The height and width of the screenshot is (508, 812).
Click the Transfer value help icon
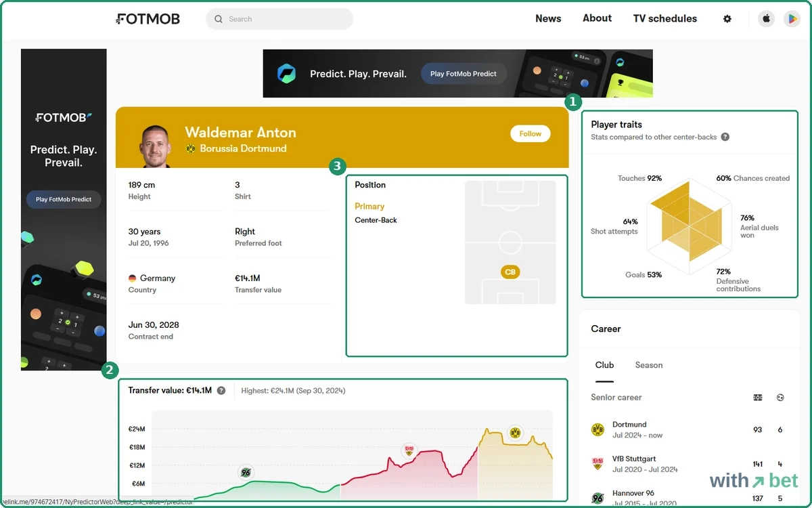pyautogui.click(x=221, y=391)
